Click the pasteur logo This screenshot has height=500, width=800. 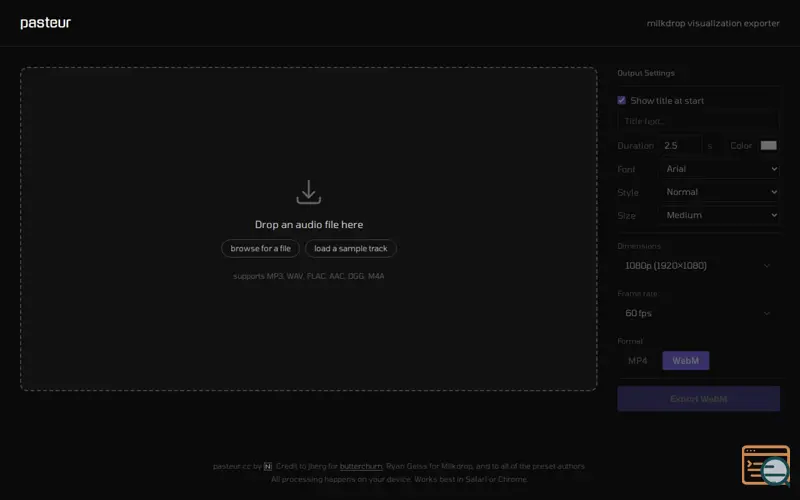(45, 23)
